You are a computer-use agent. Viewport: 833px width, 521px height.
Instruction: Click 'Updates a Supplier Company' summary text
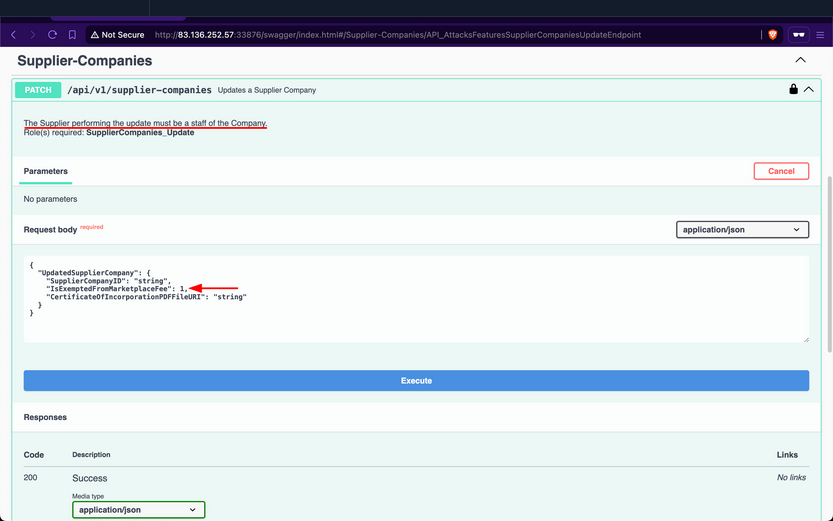[x=267, y=90]
